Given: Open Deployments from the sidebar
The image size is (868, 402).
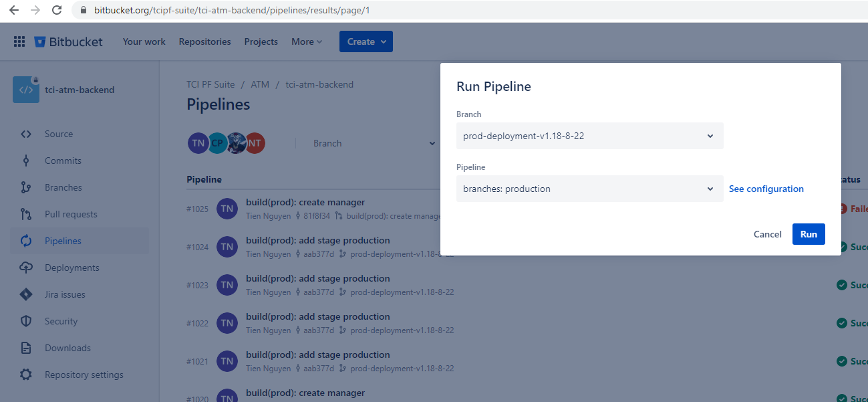Looking at the screenshot, I should [71, 268].
